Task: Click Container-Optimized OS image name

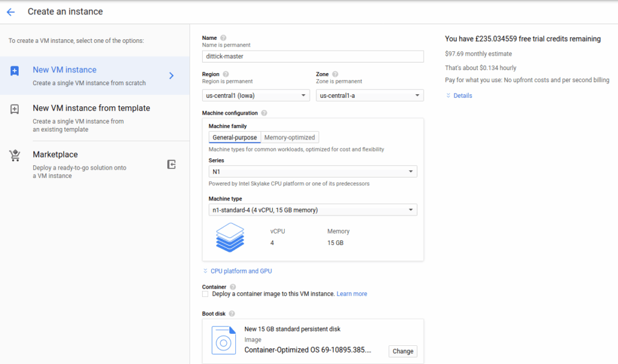Action: 308,350
